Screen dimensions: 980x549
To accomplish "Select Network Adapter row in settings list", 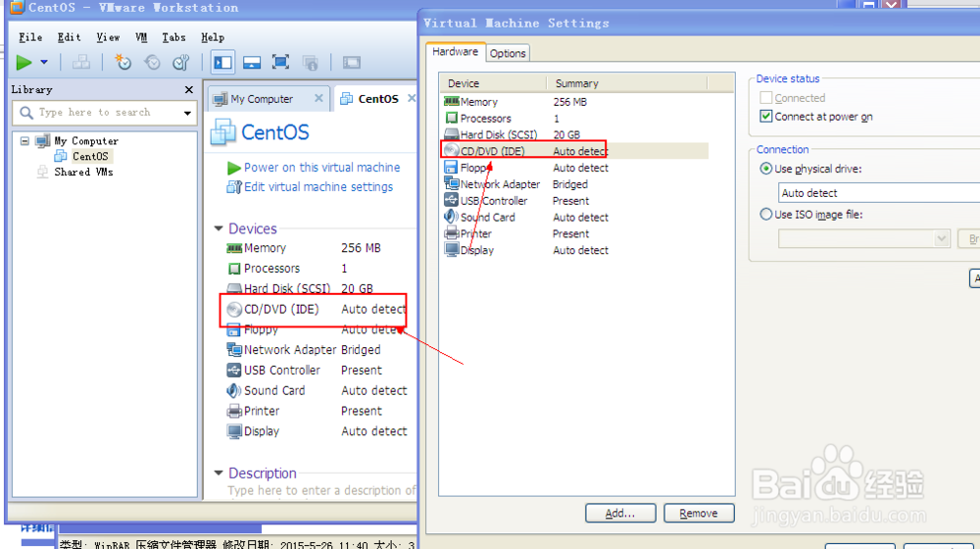I will coord(575,184).
